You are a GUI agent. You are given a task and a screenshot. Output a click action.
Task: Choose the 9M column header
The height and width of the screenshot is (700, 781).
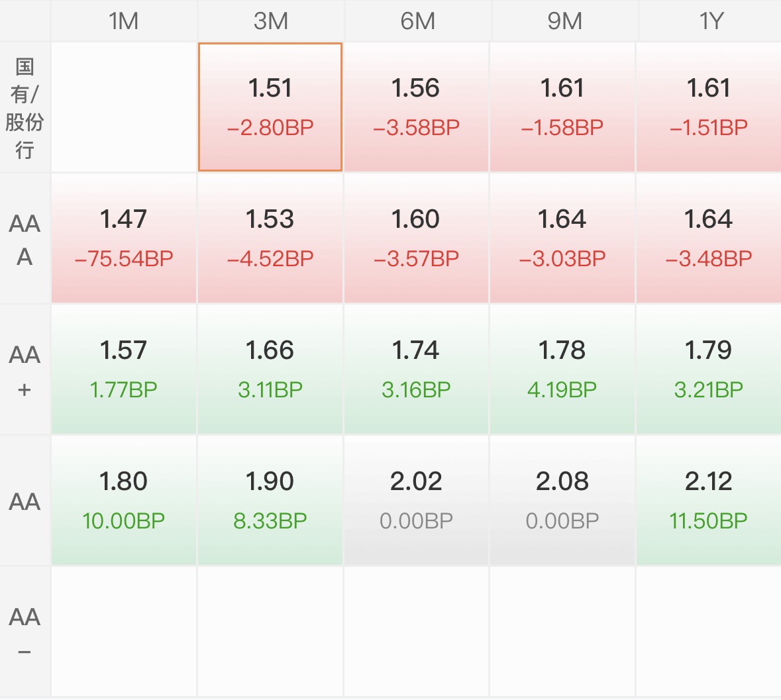tap(563, 21)
